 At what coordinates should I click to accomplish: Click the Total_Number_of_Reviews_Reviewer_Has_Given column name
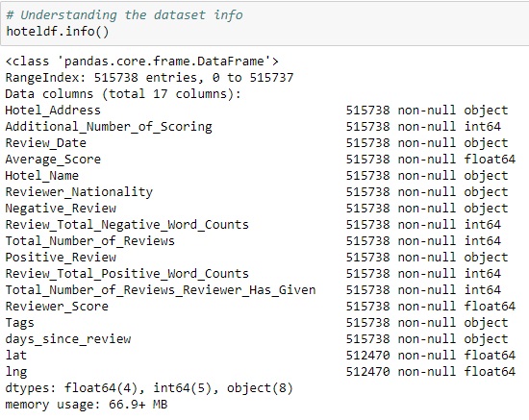[161, 290]
